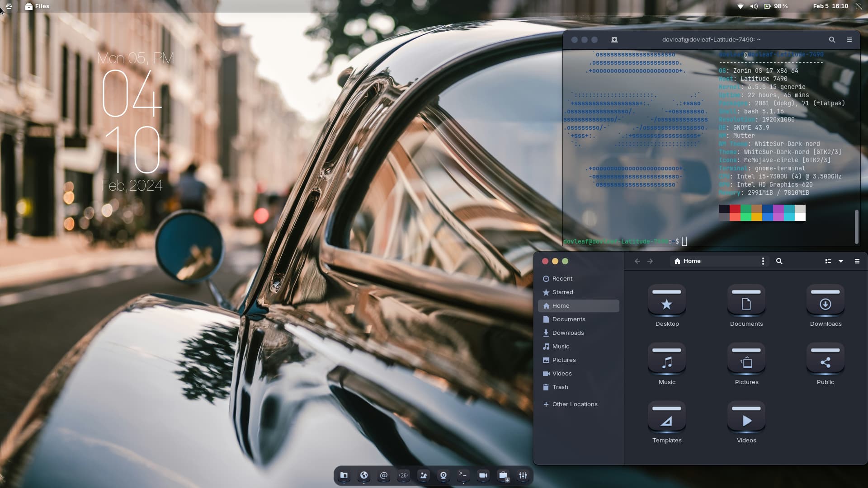Select the Desktop folder icon
The height and width of the screenshot is (488, 868).
(x=667, y=300)
